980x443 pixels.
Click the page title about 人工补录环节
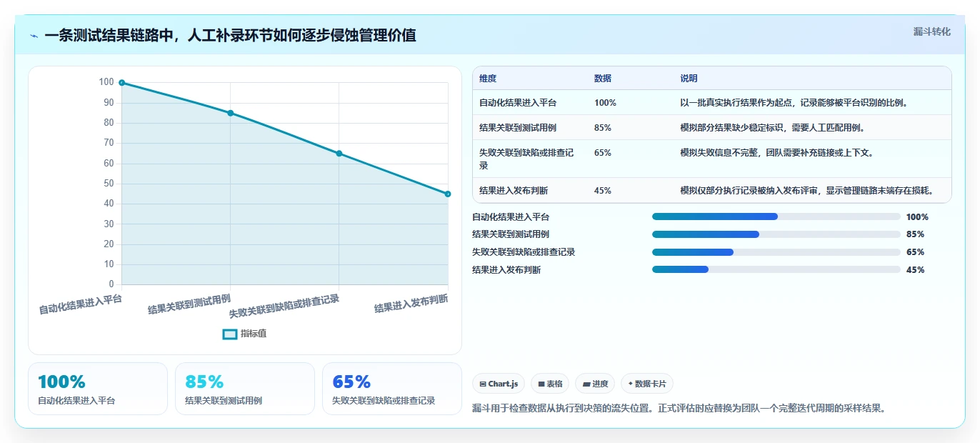tap(230, 35)
